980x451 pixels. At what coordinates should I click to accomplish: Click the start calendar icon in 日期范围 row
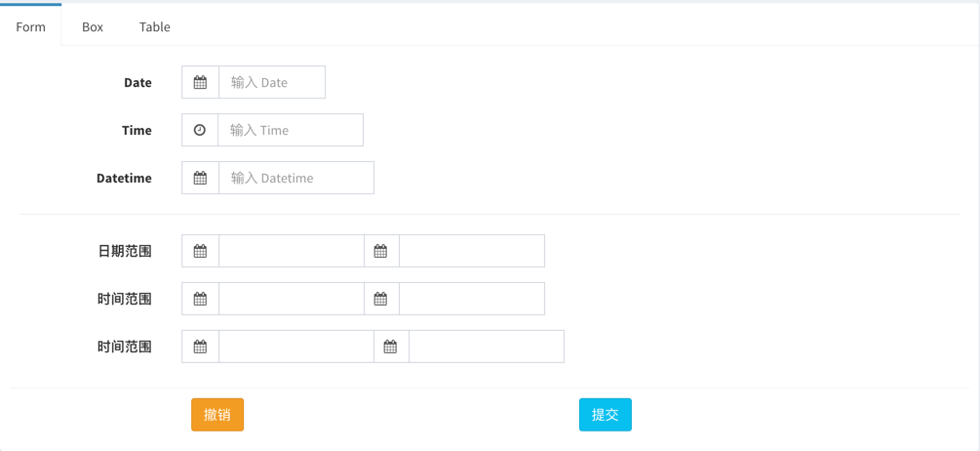pos(200,251)
